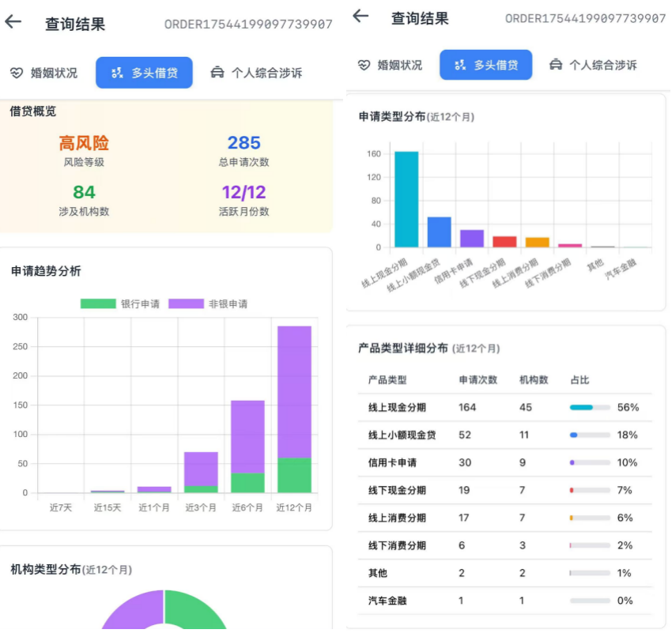Switch to the 婚姻状况 tab in the left panel
Screen dimensions: 672x637
(x=43, y=73)
